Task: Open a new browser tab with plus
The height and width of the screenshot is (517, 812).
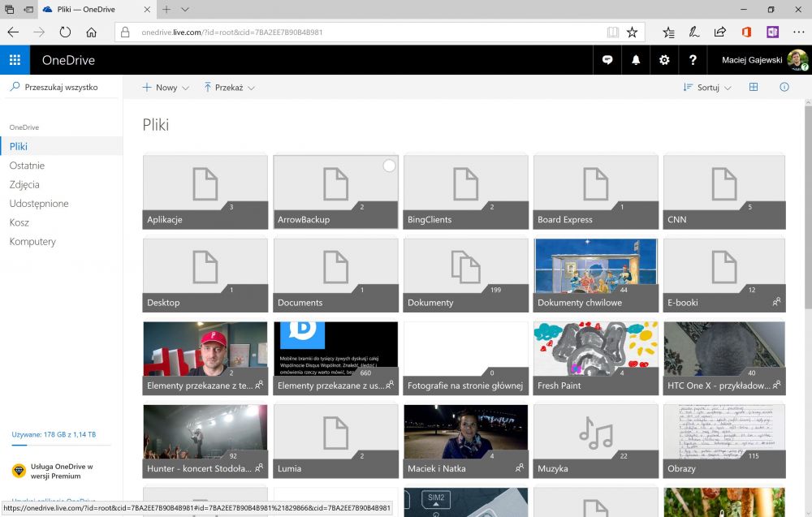Action: point(166,9)
